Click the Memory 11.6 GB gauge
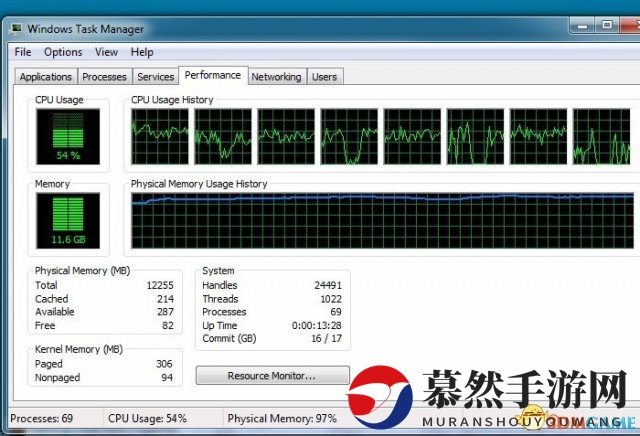Viewport: 640px width, 436px height. pos(68,220)
